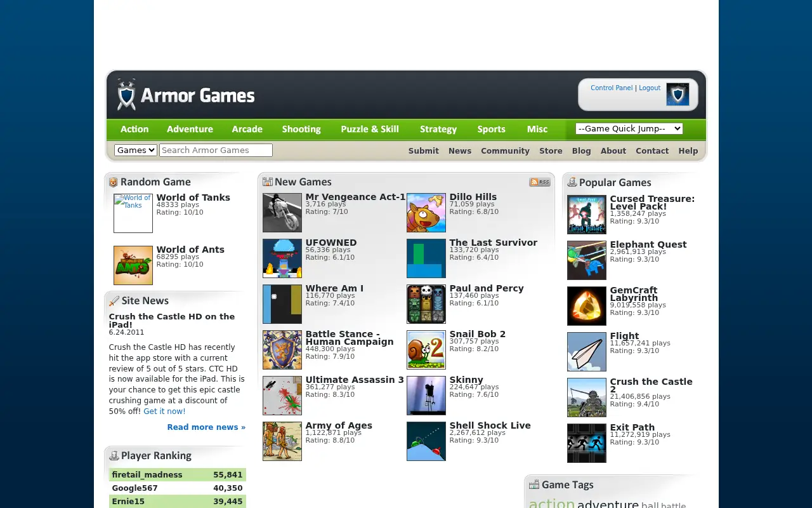The width and height of the screenshot is (812, 508).
Task: Click the firetail_madness player ranking entry
Action: point(147,475)
